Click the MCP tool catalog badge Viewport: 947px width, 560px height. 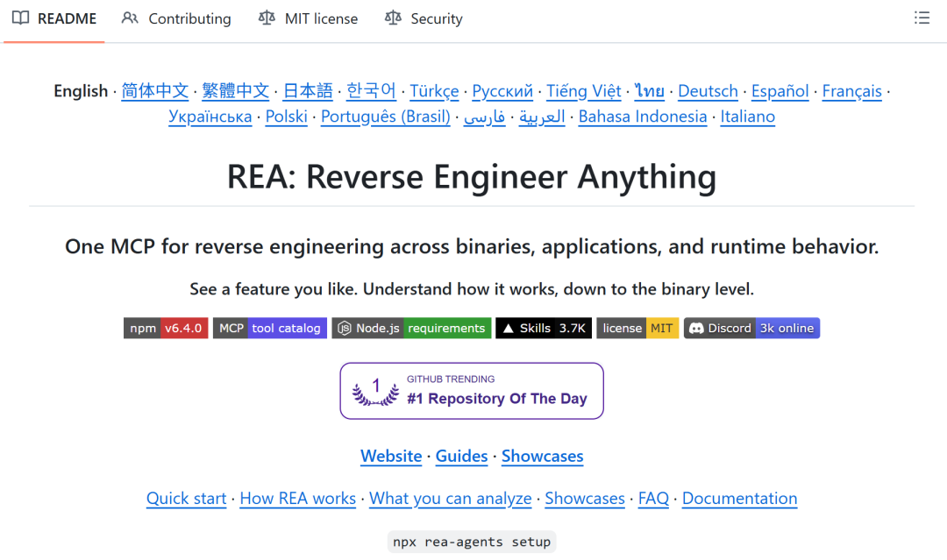(270, 329)
